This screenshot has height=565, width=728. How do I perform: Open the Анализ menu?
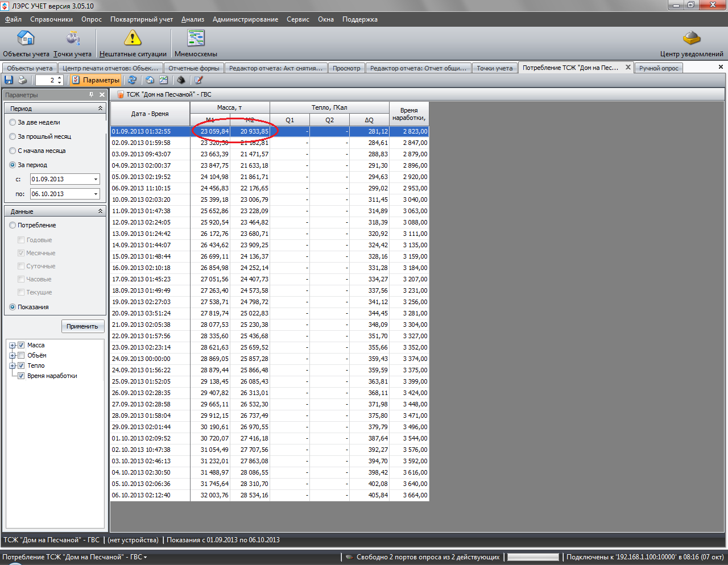click(193, 19)
